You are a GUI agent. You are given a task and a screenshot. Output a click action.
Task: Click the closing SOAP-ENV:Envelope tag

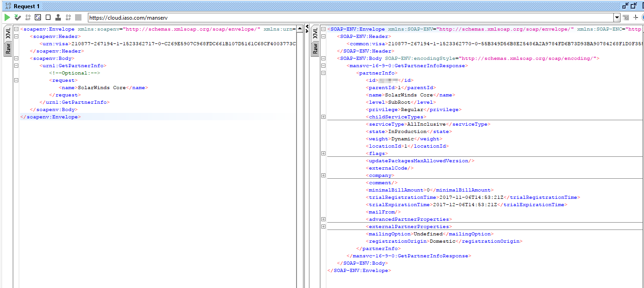click(359, 270)
